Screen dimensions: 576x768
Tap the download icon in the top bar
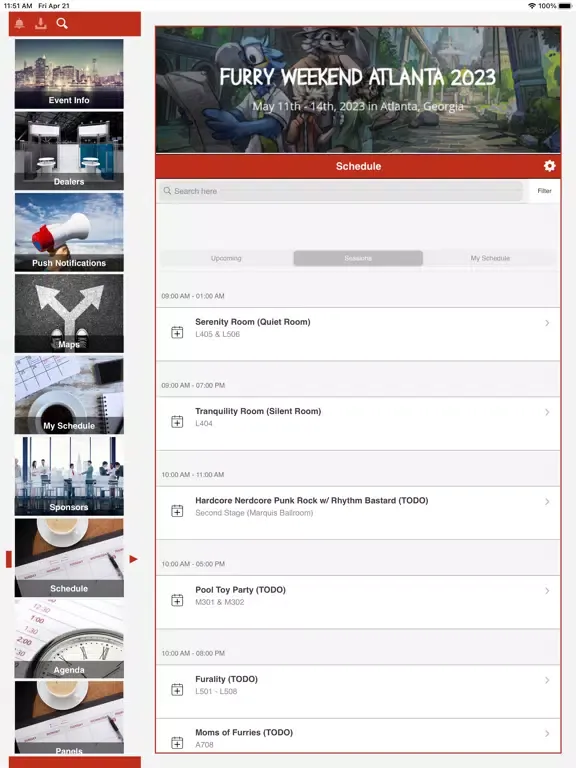pyautogui.click(x=41, y=24)
